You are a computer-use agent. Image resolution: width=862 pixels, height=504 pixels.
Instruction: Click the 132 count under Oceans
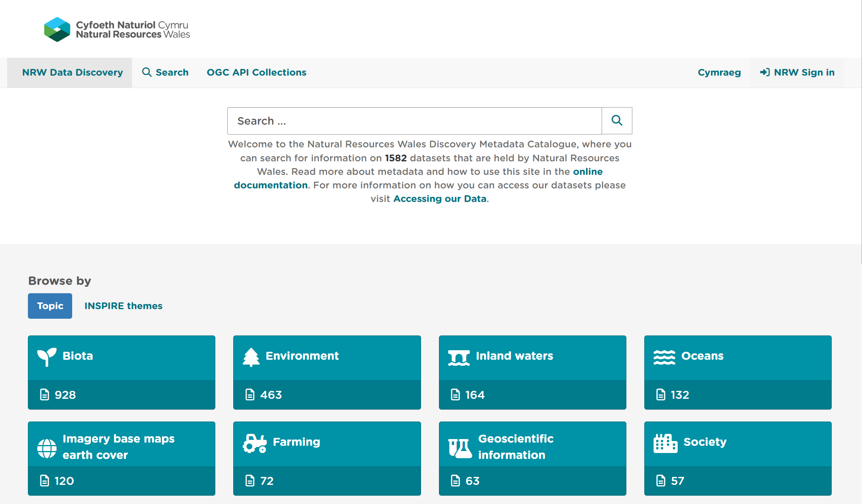(680, 395)
